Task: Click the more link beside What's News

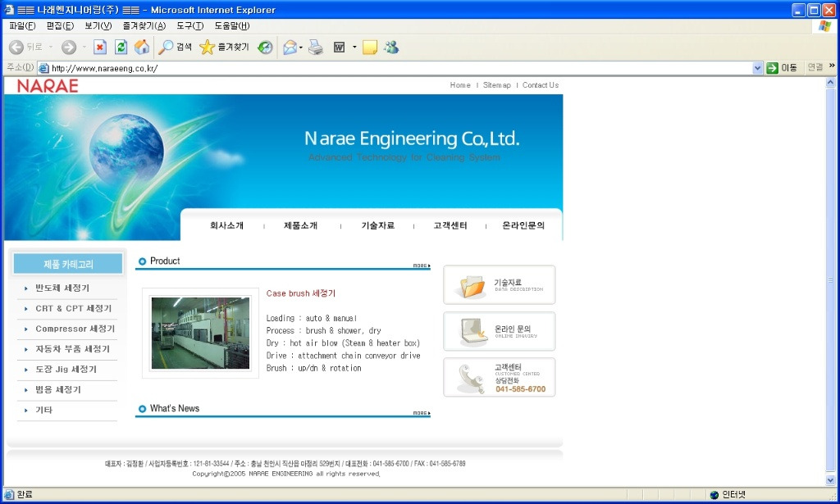Action: pyautogui.click(x=422, y=413)
